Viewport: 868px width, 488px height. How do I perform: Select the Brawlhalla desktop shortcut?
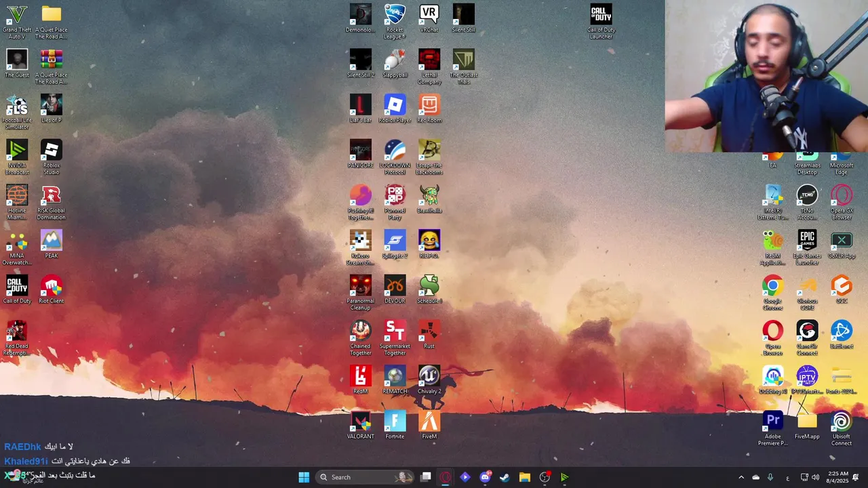pos(429,199)
